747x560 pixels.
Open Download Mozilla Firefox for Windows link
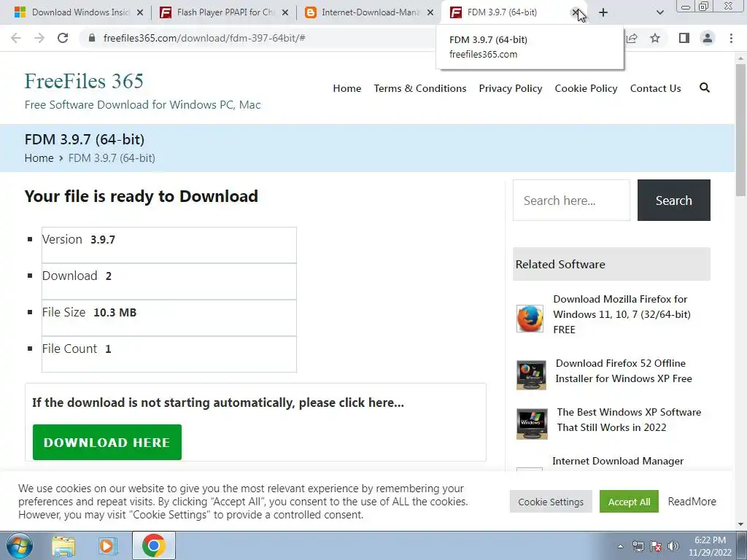click(622, 314)
